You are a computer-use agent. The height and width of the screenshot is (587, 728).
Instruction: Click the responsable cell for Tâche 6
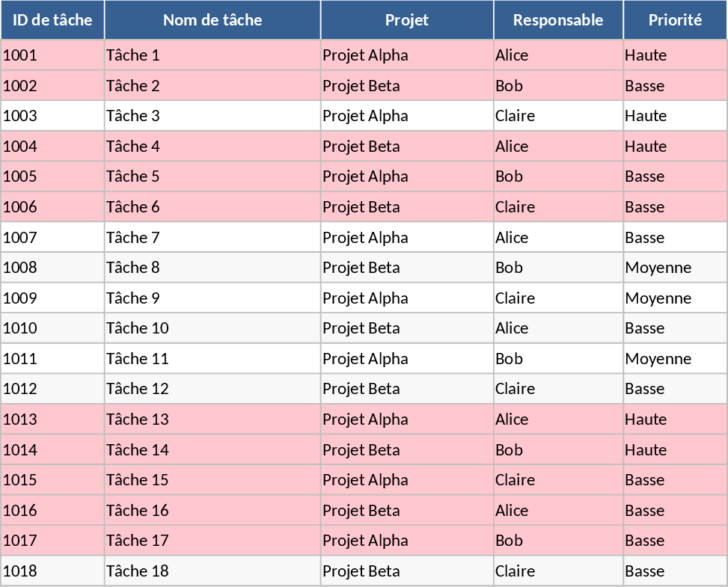click(x=558, y=207)
